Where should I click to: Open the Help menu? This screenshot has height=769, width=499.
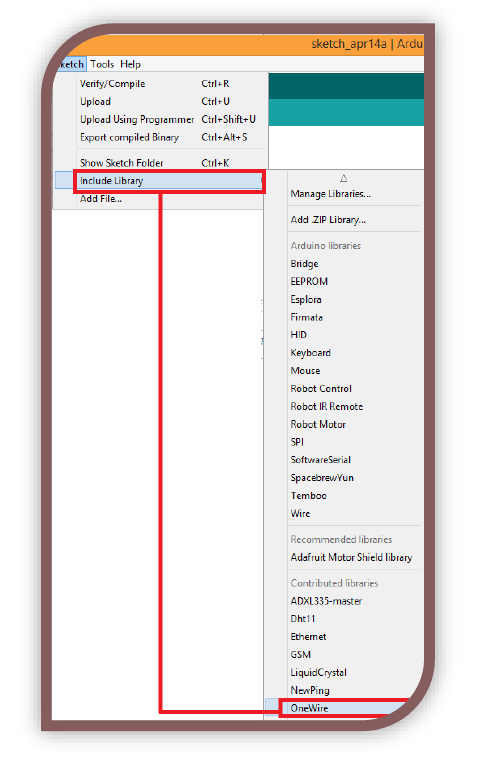pos(131,64)
